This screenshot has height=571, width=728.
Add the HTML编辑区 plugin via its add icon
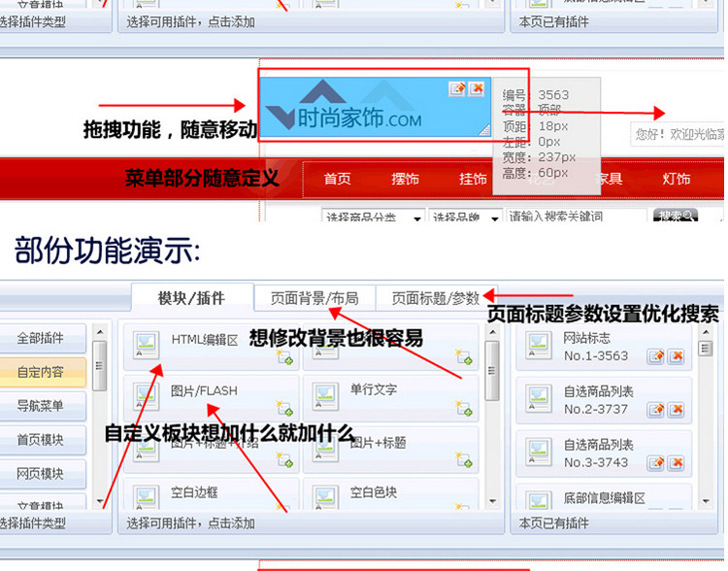point(284,357)
